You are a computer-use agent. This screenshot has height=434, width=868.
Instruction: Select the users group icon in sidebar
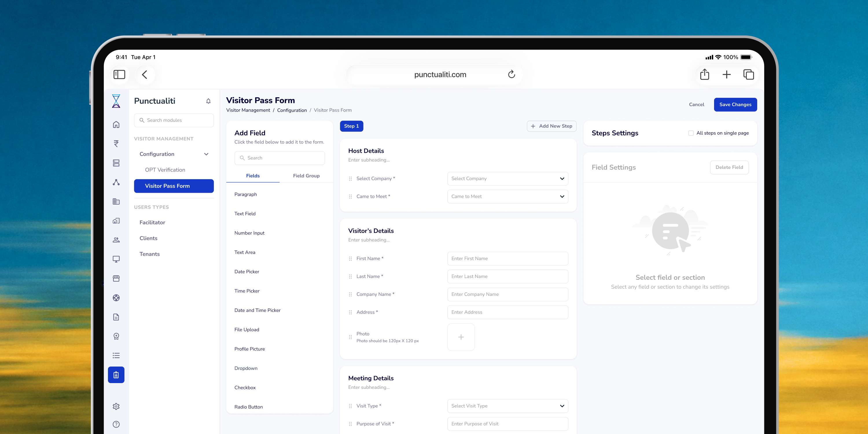pyautogui.click(x=116, y=240)
